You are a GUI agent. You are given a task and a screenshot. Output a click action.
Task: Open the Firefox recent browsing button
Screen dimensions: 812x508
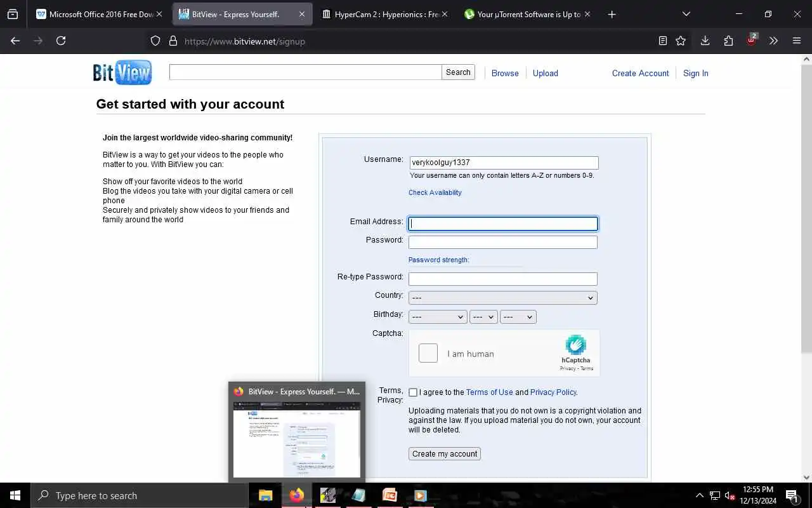pos(13,14)
